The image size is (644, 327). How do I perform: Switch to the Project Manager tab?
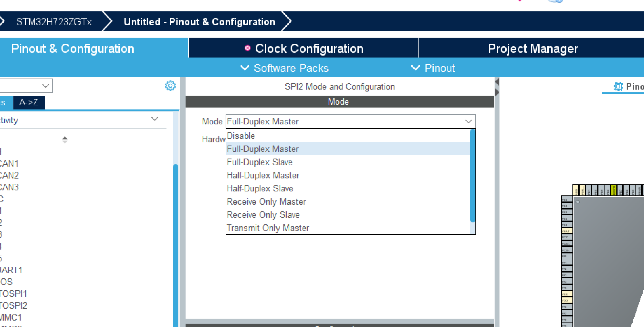coord(533,49)
